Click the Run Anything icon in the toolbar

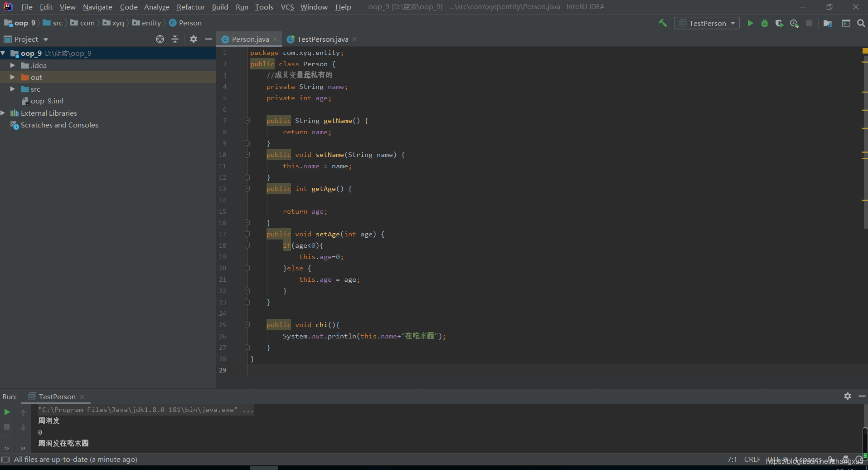tap(846, 23)
